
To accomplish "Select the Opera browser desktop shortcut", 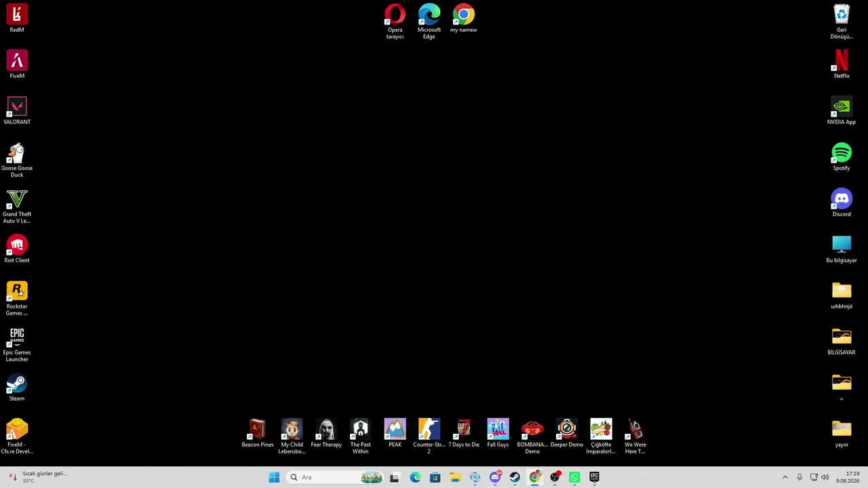I will [x=395, y=22].
